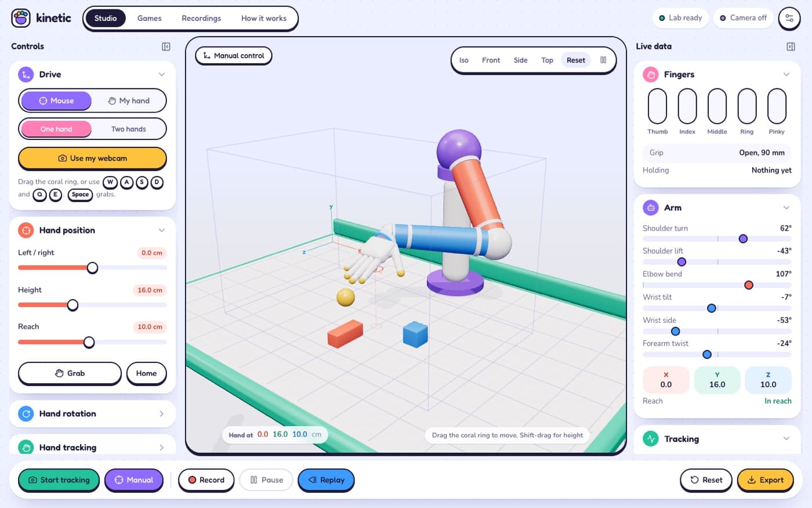Click the Height slider handle
Image resolution: width=812 pixels, height=508 pixels.
coord(72,305)
